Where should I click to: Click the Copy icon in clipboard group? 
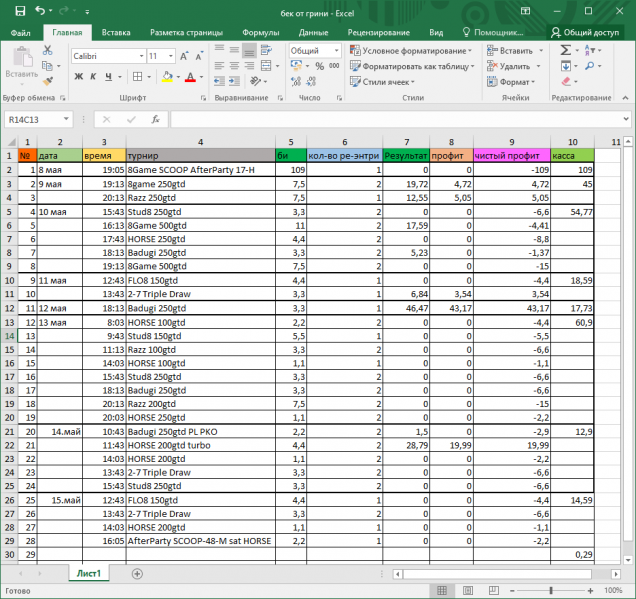(47, 66)
